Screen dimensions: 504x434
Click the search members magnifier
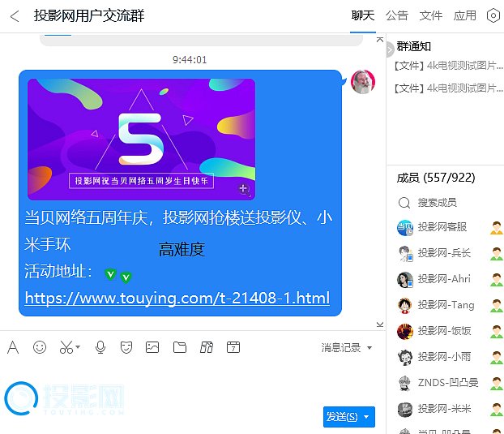404,202
